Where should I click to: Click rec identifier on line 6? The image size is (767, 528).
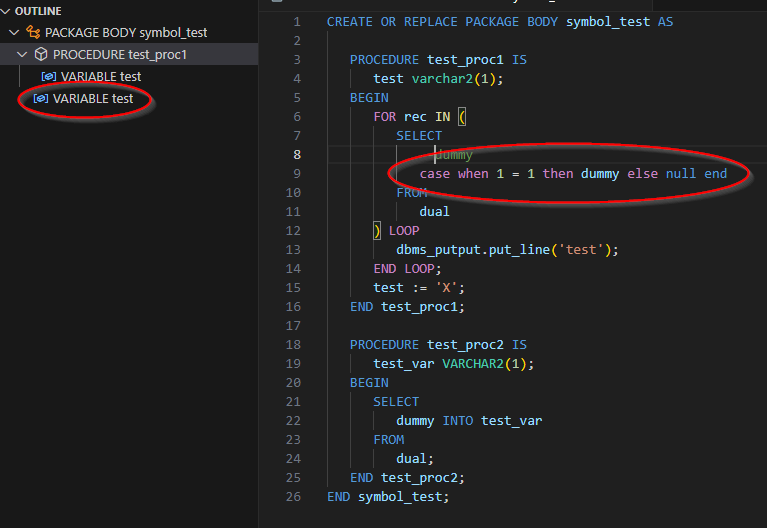(415, 117)
